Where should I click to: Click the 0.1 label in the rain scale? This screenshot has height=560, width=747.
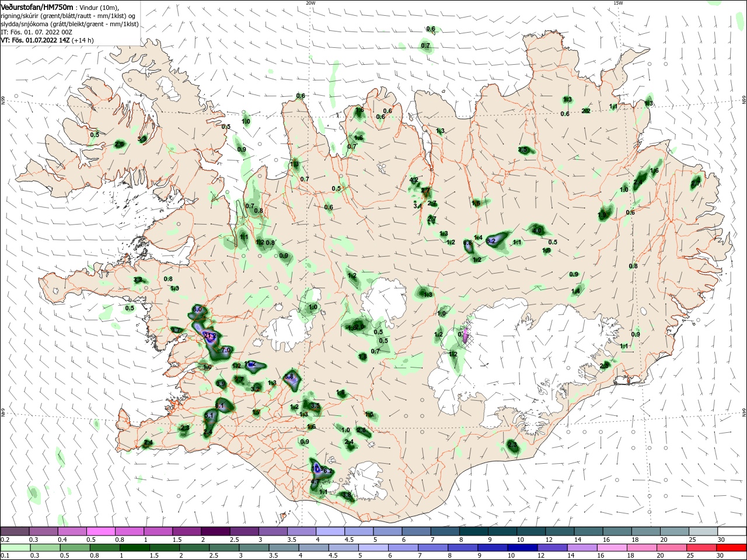5,555
